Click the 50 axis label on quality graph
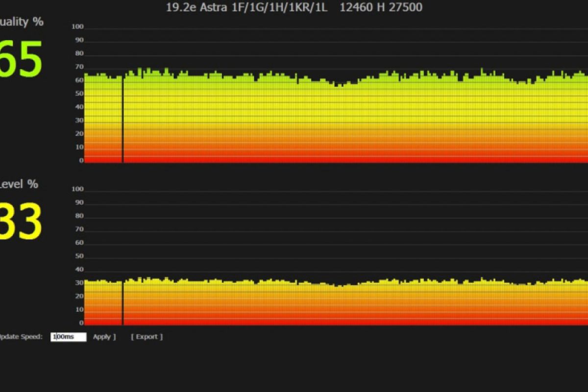This screenshot has width=588, height=392. 79,93
